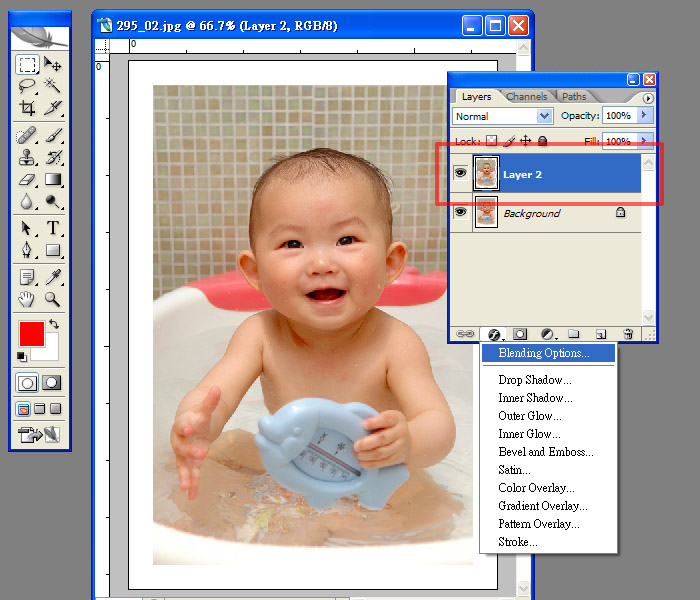Pick the Clone Stamp tool
Screen dimensions: 700x600
27,157
